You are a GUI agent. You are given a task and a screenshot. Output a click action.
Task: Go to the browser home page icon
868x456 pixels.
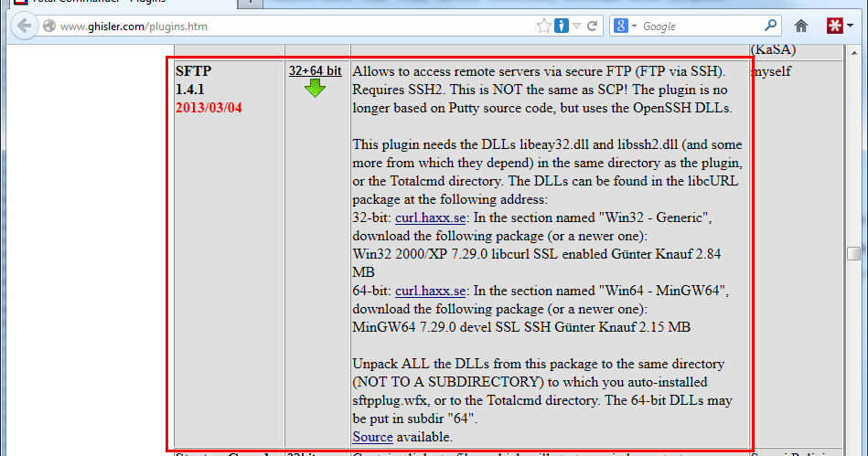tap(801, 26)
